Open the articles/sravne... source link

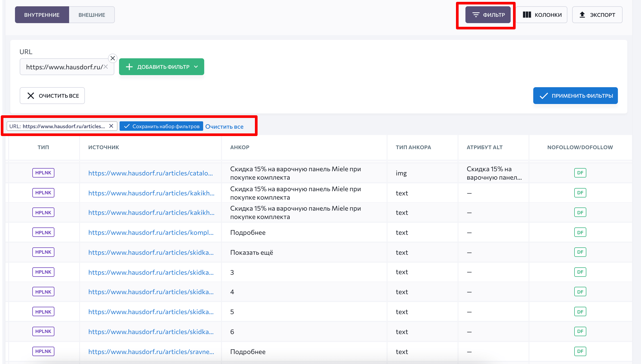click(151, 352)
